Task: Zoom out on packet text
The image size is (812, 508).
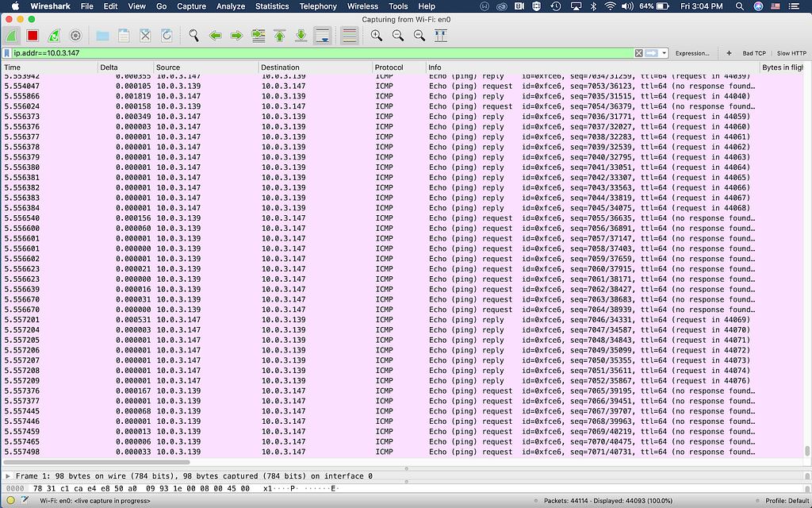Action: coord(398,36)
